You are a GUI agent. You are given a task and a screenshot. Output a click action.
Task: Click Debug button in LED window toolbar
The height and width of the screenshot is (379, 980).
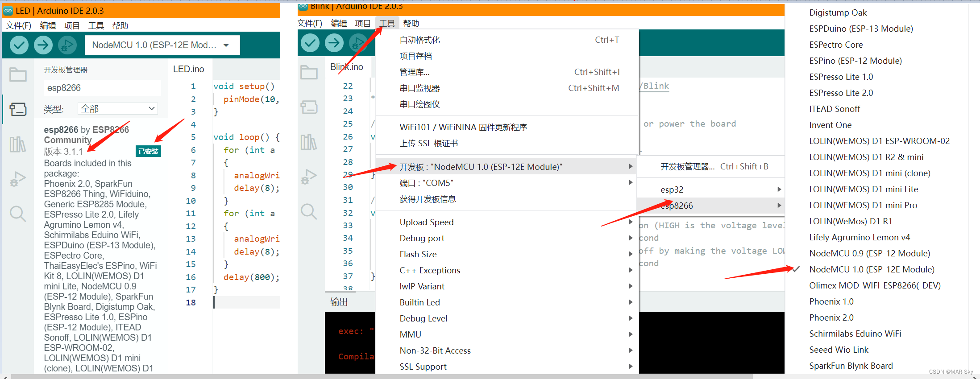pyautogui.click(x=67, y=45)
